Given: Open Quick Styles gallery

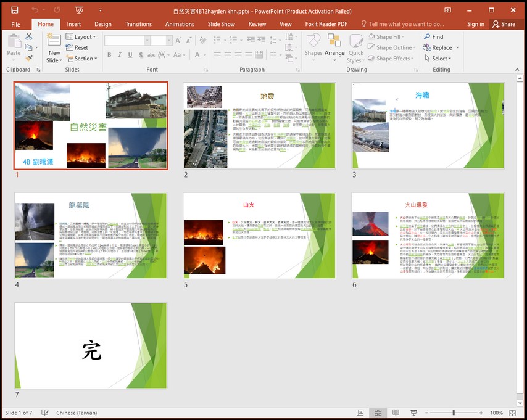Looking at the screenshot, I should tap(356, 49).
